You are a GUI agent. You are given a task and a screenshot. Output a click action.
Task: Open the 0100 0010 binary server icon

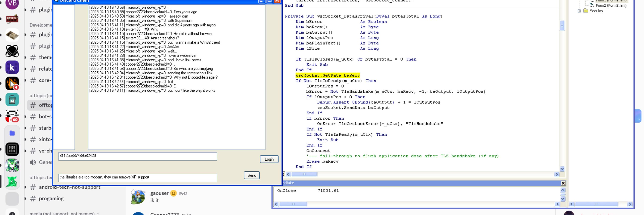(12, 149)
